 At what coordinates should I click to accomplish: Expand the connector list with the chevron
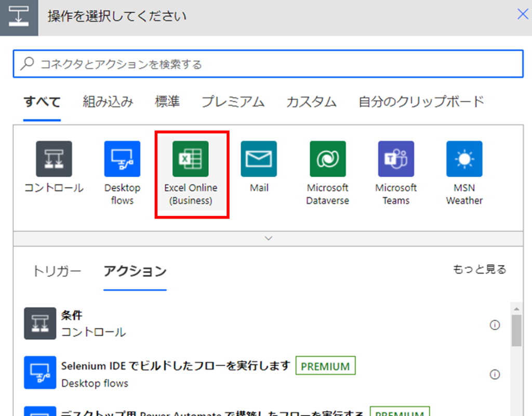point(269,238)
